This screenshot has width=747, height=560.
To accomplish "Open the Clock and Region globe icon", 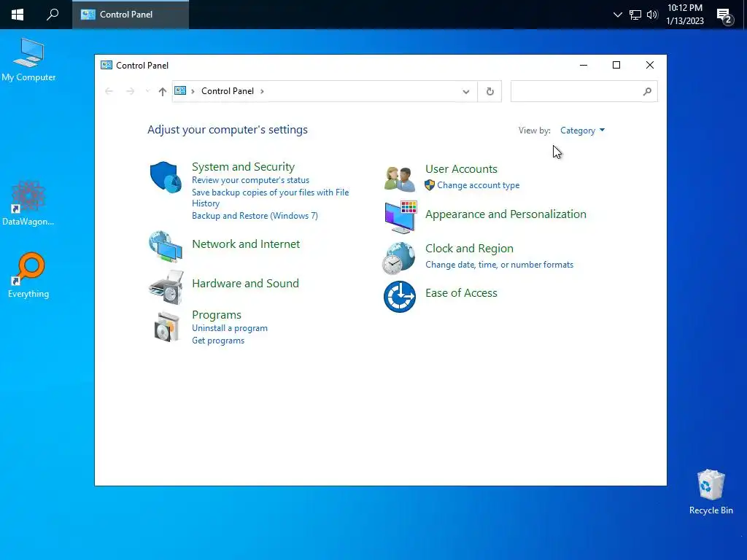I will [399, 258].
